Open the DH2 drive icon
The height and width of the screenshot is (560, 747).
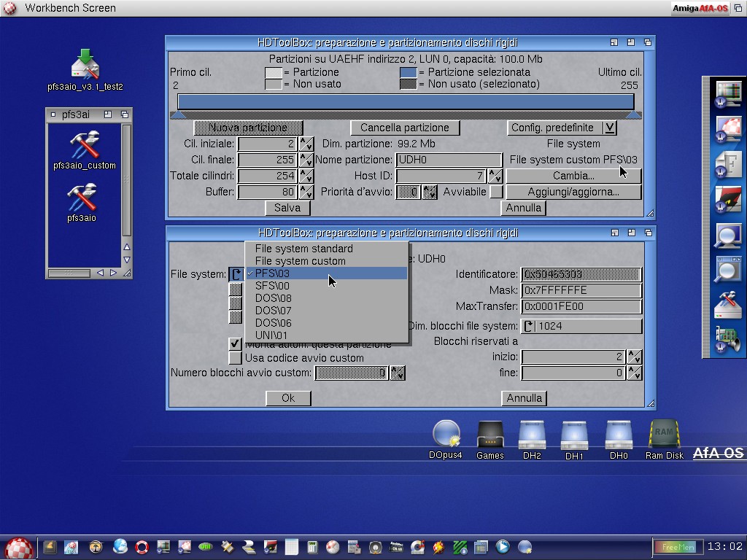click(532, 435)
